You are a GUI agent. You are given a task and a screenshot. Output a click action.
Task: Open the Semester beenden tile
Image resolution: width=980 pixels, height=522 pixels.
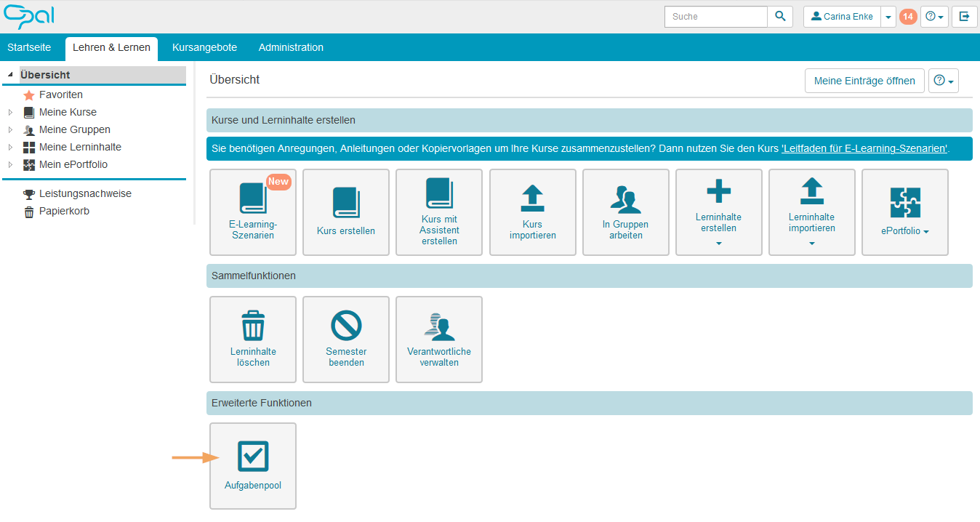346,339
